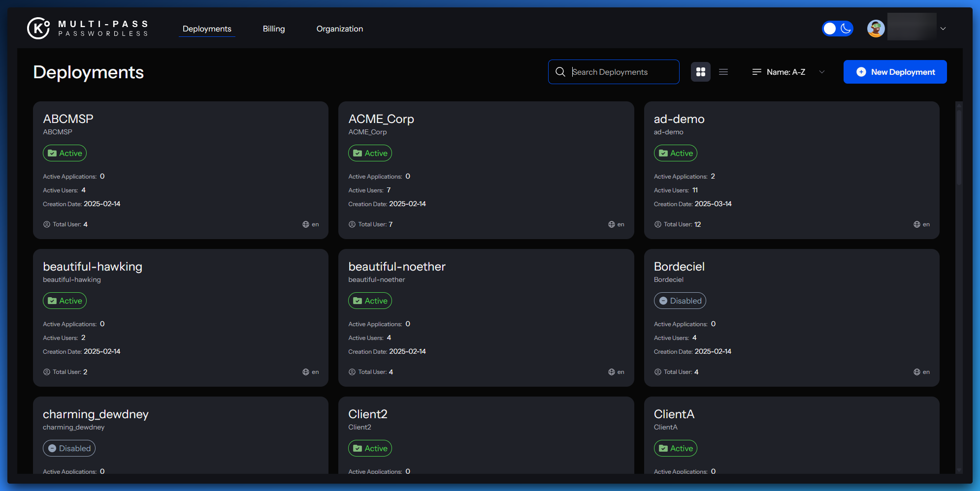The width and height of the screenshot is (980, 491).
Task: Open the charming_dewdney deployment title
Action: (x=96, y=414)
